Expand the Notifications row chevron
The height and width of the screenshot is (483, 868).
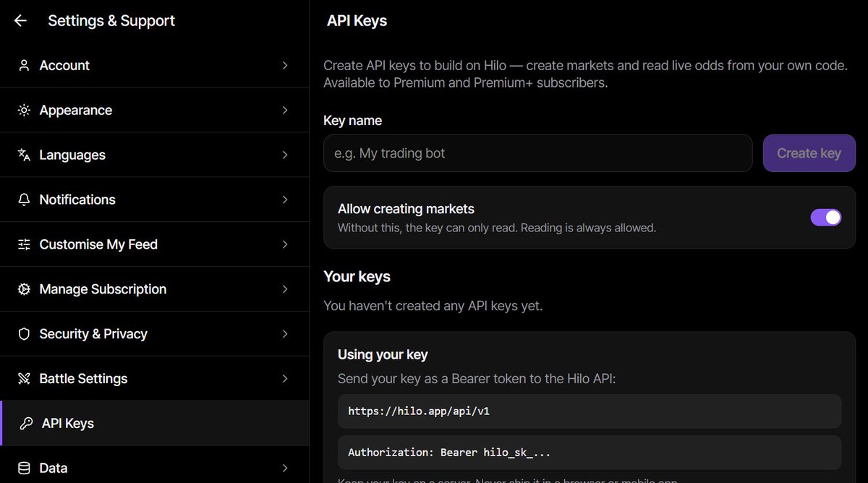click(285, 200)
